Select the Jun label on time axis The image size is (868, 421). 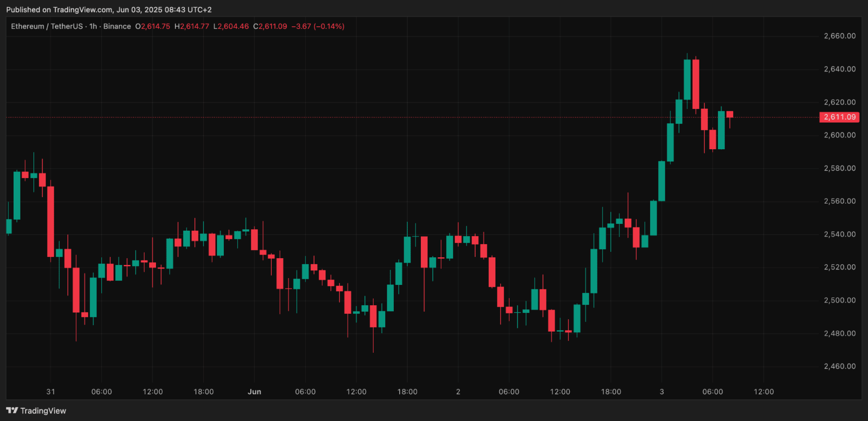coord(255,392)
